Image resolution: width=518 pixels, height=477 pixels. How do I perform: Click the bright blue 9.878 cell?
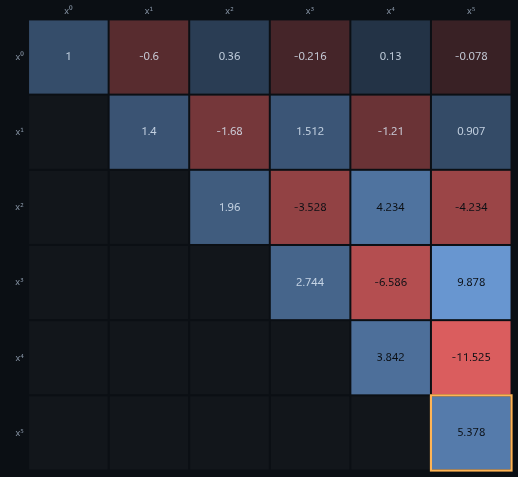[471, 282]
